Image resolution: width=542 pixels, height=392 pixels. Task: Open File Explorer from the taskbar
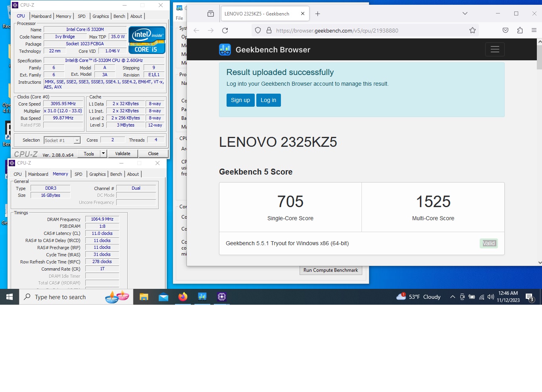tap(144, 297)
